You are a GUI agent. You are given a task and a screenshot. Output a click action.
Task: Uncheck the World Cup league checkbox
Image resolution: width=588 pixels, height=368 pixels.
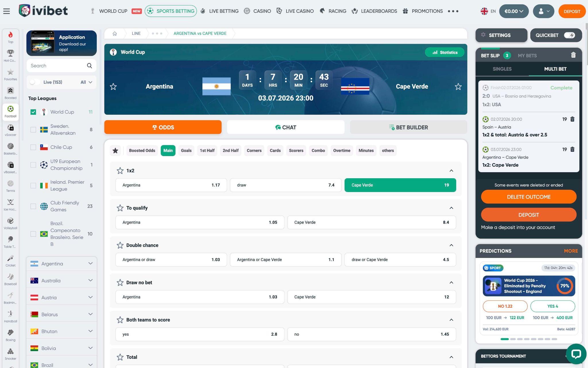point(33,112)
